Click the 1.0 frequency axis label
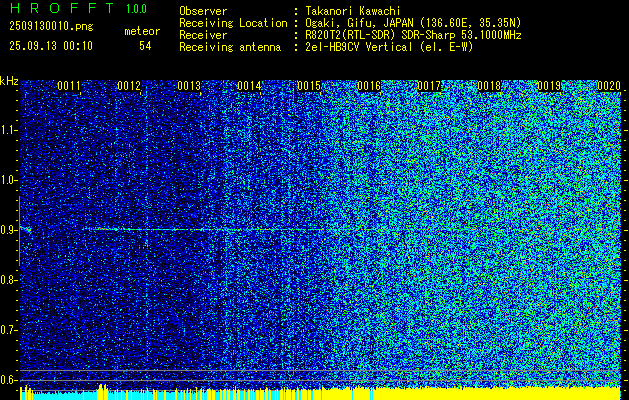 coord(7,180)
